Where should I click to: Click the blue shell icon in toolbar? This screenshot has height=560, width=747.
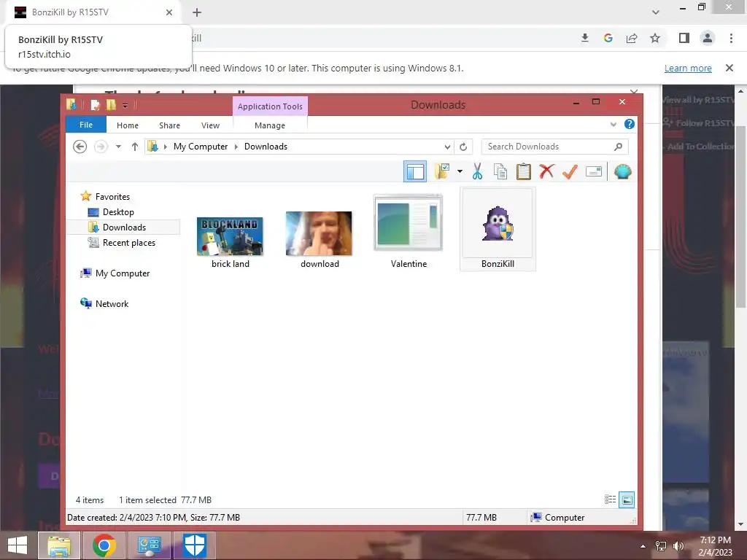[x=623, y=171]
